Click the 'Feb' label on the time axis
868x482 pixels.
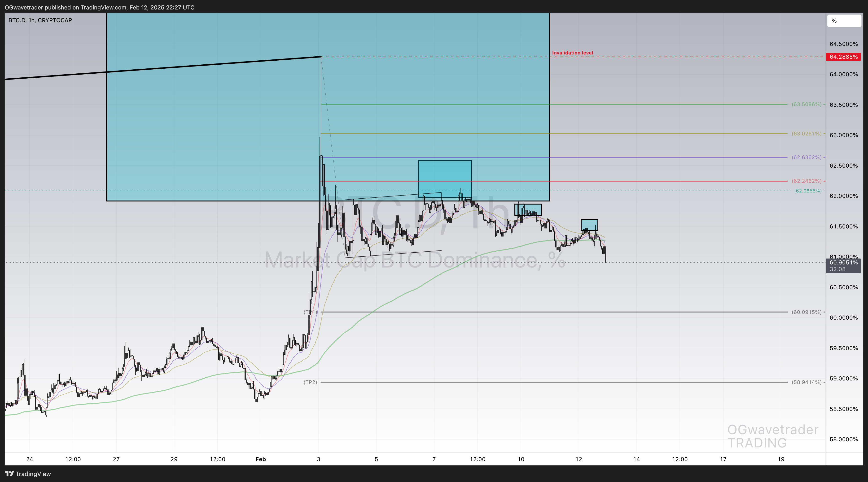(260, 459)
